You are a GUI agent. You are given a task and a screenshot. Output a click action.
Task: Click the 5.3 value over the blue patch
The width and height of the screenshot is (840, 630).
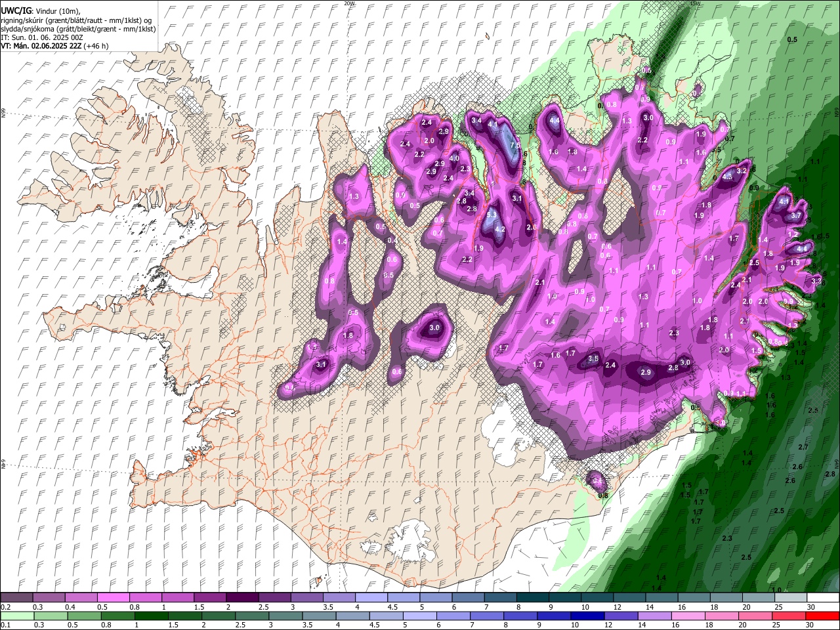point(492,215)
